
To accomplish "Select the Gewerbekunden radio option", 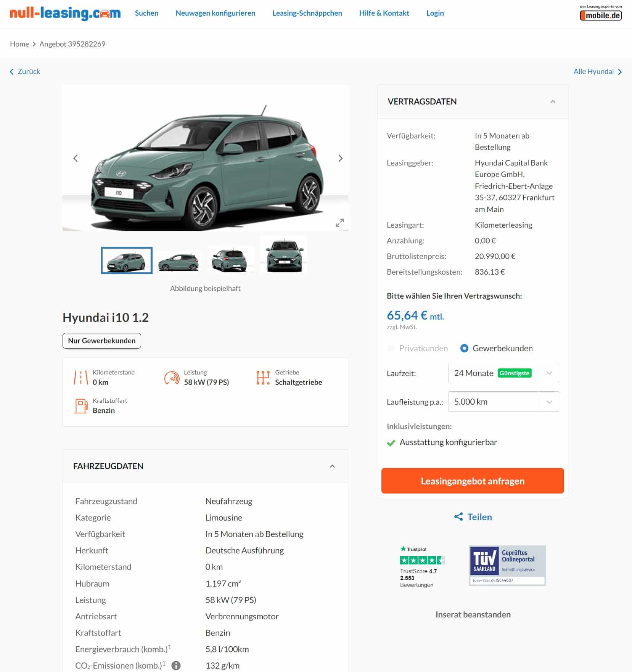I will click(464, 348).
